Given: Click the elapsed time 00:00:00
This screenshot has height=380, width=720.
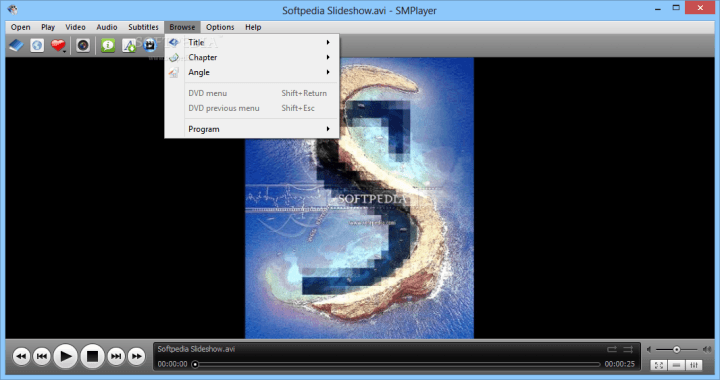Looking at the screenshot, I should pyautogui.click(x=173, y=364).
